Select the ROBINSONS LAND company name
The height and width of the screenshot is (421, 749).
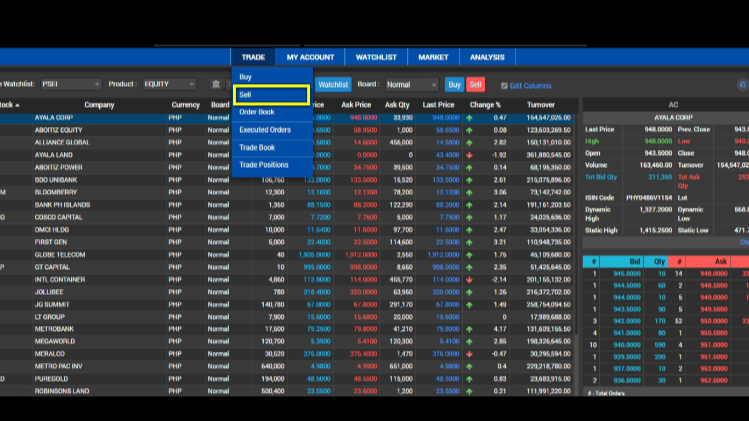click(62, 391)
